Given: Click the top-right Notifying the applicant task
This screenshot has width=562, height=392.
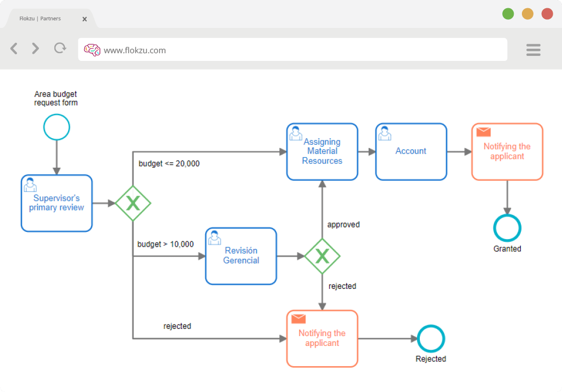Looking at the screenshot, I should pos(507,152).
